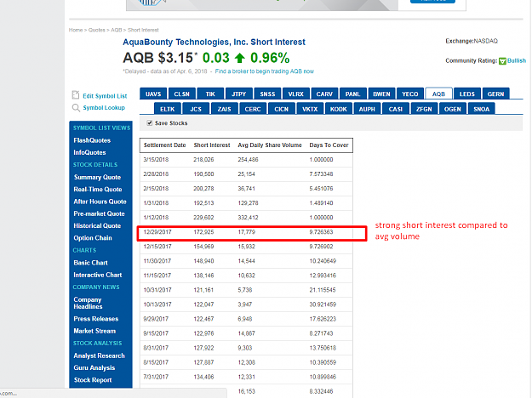
Task: Click the Edit Symbol List link
Action: tap(105, 96)
